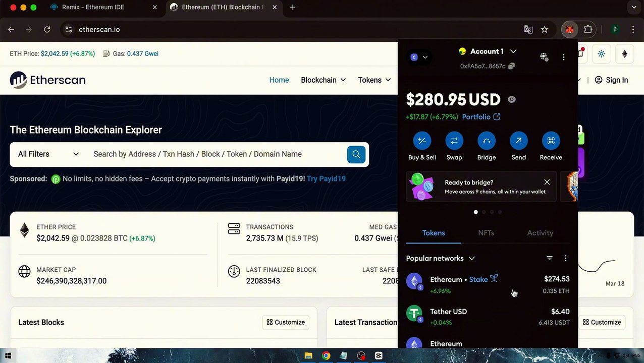Viewport: 644px width, 363px height.
Task: Expand the Account 1 selector
Action: 488,51
